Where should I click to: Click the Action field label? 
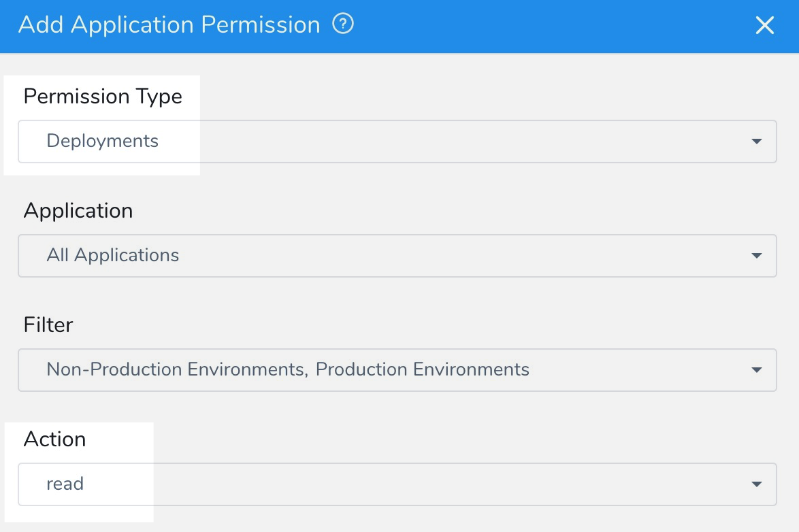tap(55, 439)
